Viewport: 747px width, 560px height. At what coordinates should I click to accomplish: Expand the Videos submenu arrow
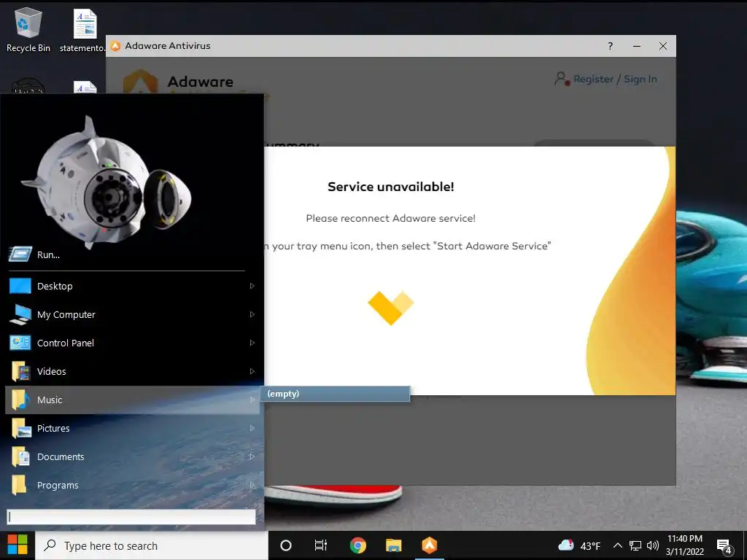[252, 371]
